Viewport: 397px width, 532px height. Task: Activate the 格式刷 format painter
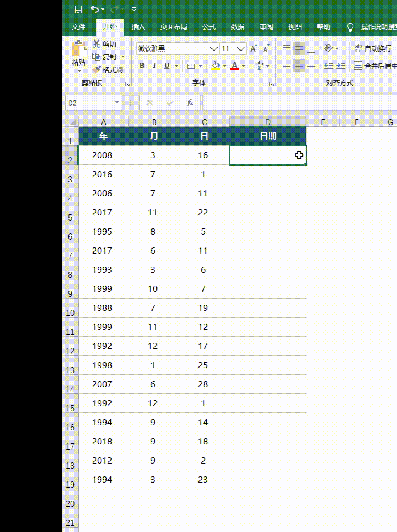pyautogui.click(x=108, y=70)
